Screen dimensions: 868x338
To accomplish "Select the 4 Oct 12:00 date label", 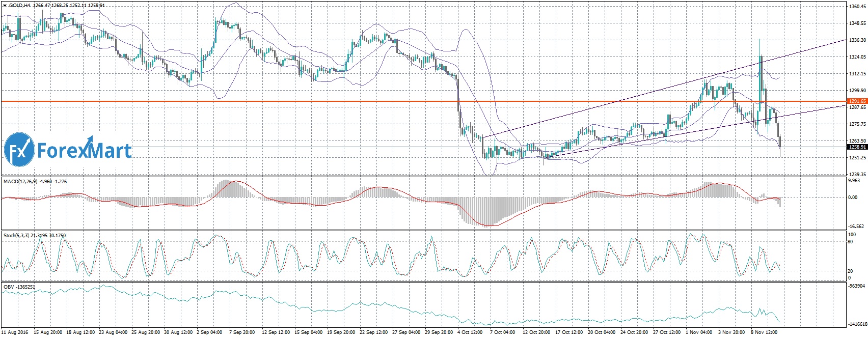I will (469, 332).
